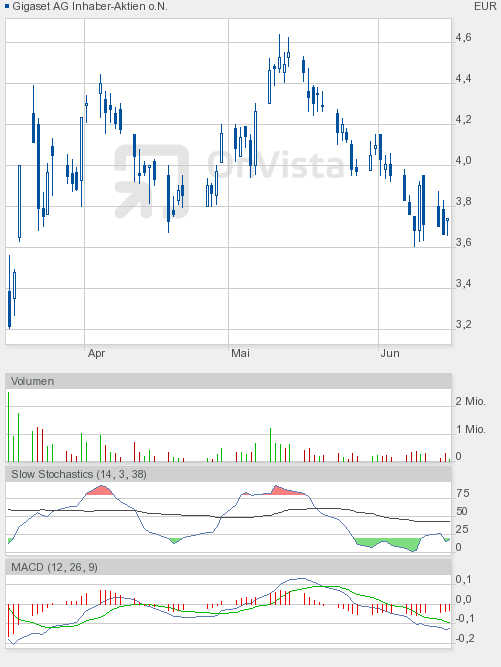This screenshot has height=667, width=501.
Task: Click the 0,0 MACD axis label
Action: click(x=463, y=599)
